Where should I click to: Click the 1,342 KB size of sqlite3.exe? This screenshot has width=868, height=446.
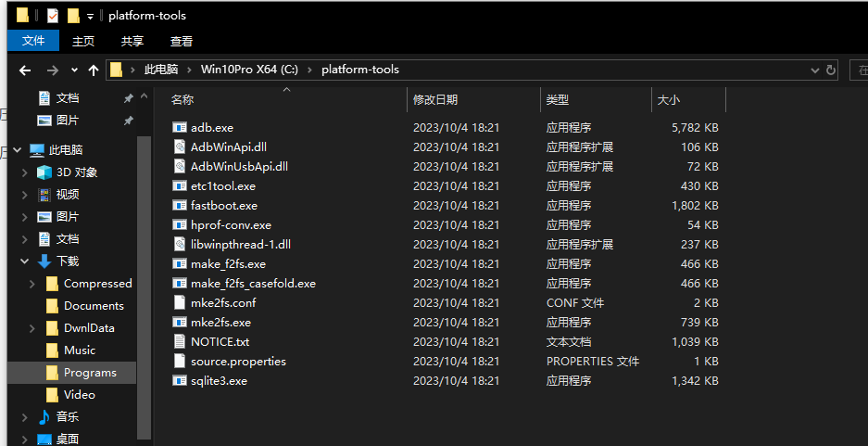pos(695,380)
